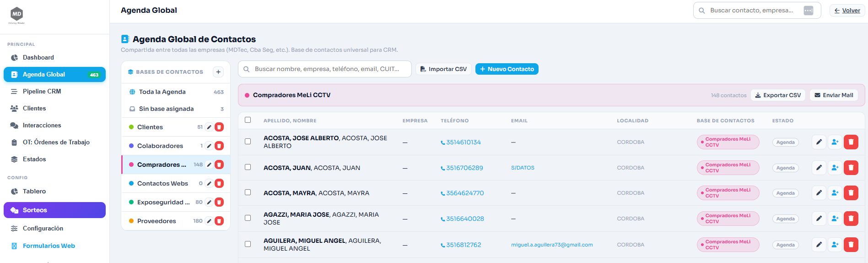This screenshot has width=868, height=263.
Task: Delete the Contactos Webs base
Action: (x=219, y=183)
